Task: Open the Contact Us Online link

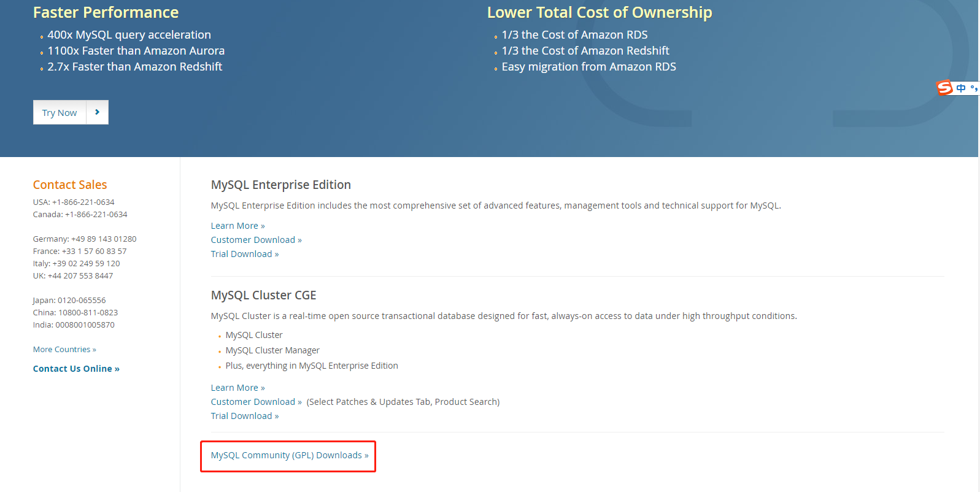Action: coord(76,369)
